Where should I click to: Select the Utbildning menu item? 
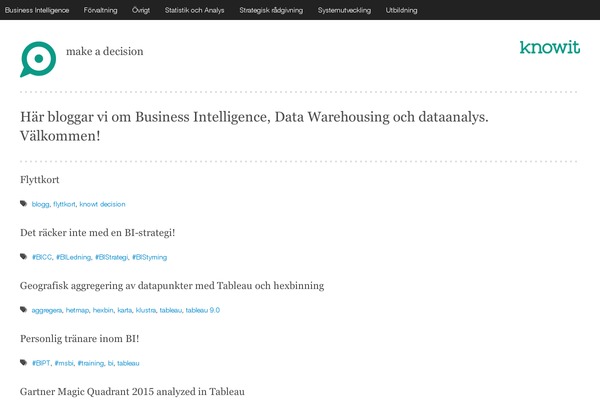(401, 10)
